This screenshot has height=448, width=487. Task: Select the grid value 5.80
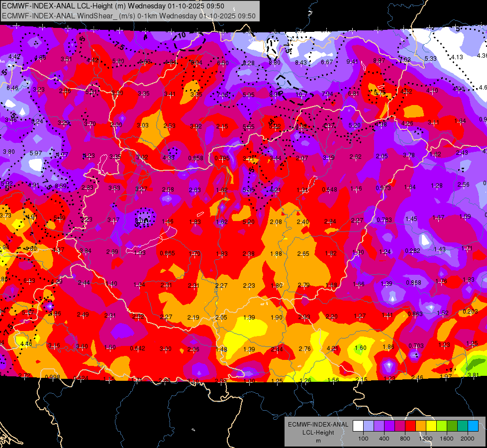(118, 61)
